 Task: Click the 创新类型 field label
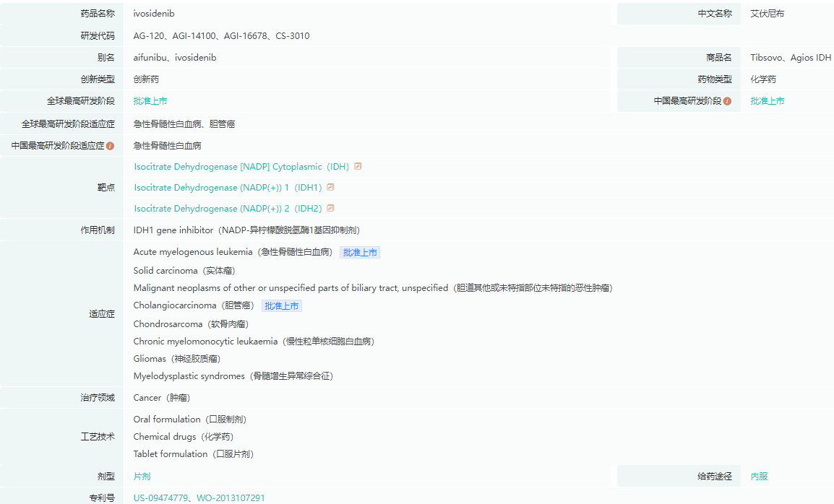tap(98, 79)
